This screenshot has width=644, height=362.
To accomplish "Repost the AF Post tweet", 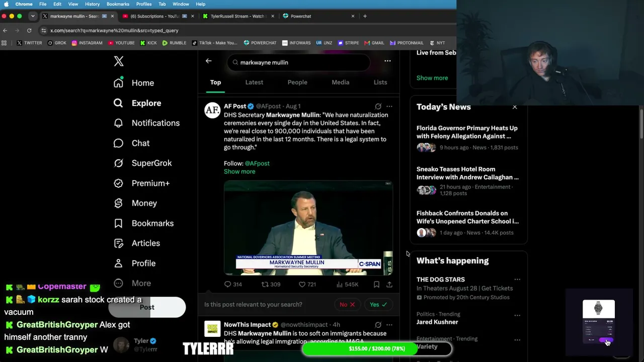I will click(x=271, y=285).
